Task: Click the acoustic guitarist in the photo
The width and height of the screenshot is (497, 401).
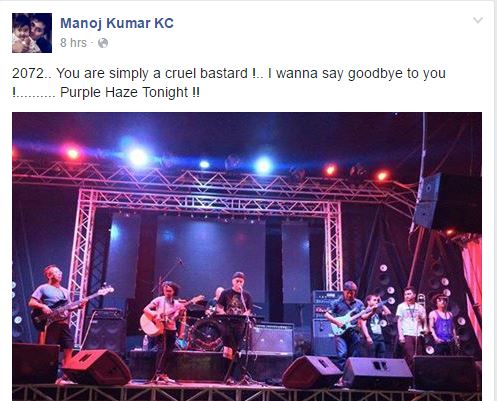Action: click(x=165, y=330)
